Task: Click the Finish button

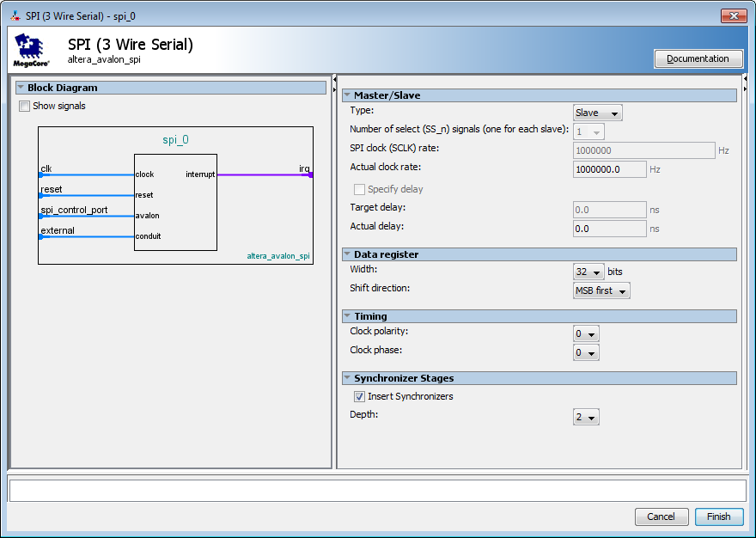Action: [719, 517]
